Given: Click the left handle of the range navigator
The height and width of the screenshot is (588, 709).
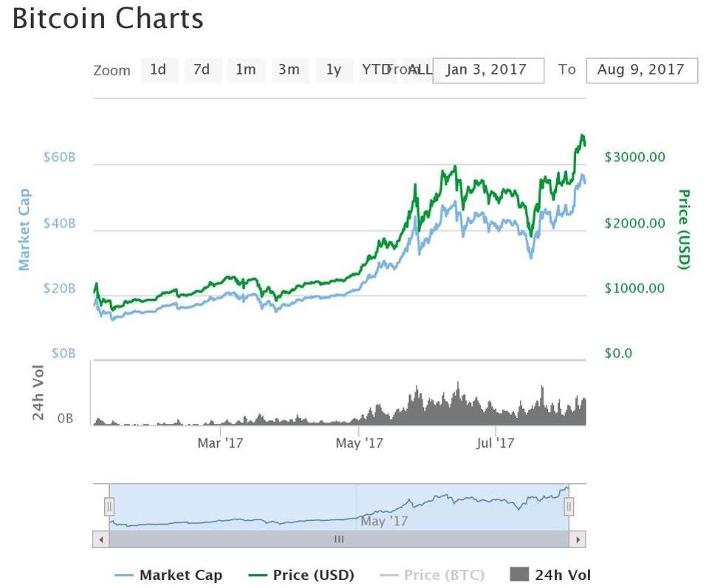Looking at the screenshot, I should tap(109, 506).
